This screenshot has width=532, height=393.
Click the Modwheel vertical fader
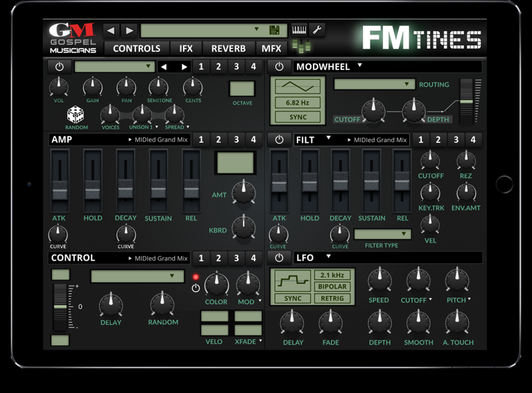pyautogui.click(x=466, y=102)
